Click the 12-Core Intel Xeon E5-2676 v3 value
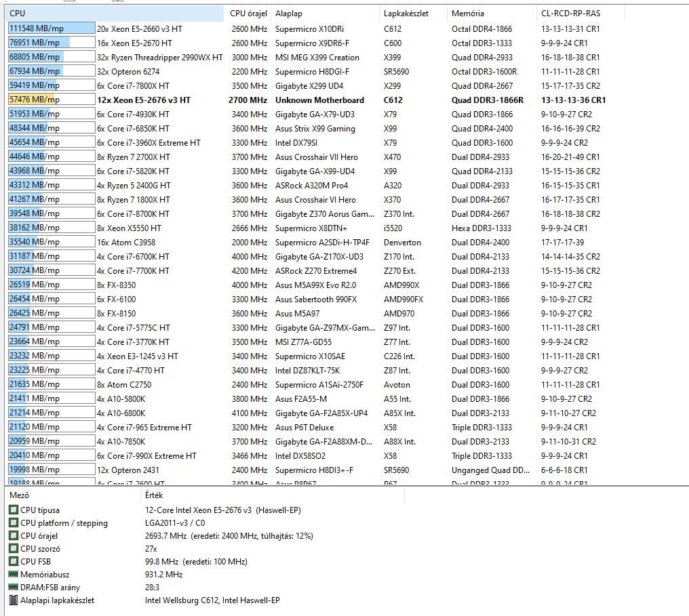Image resolution: width=689 pixels, height=616 pixels. pyautogui.click(x=223, y=510)
